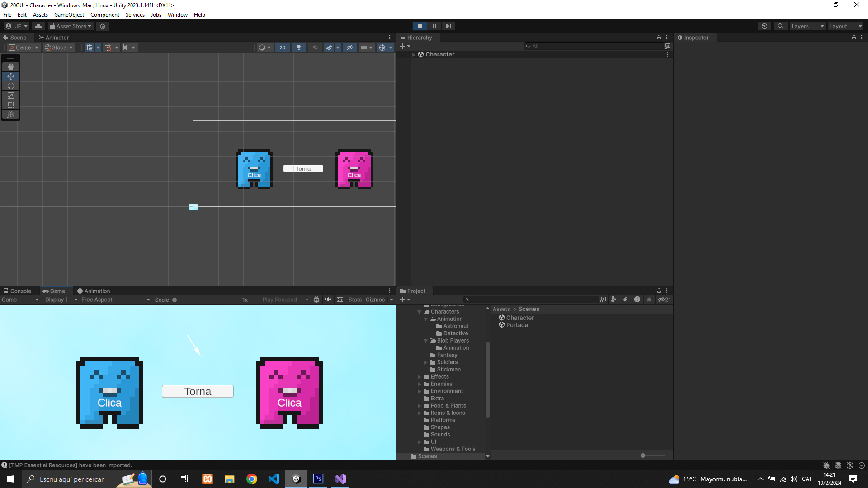
Task: Toggle 2D view mode in Scene
Action: pyautogui.click(x=283, y=47)
